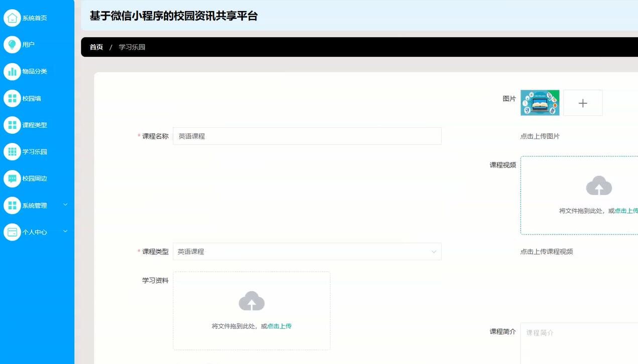Click the cloud upload icon for 课程视频

point(599,186)
